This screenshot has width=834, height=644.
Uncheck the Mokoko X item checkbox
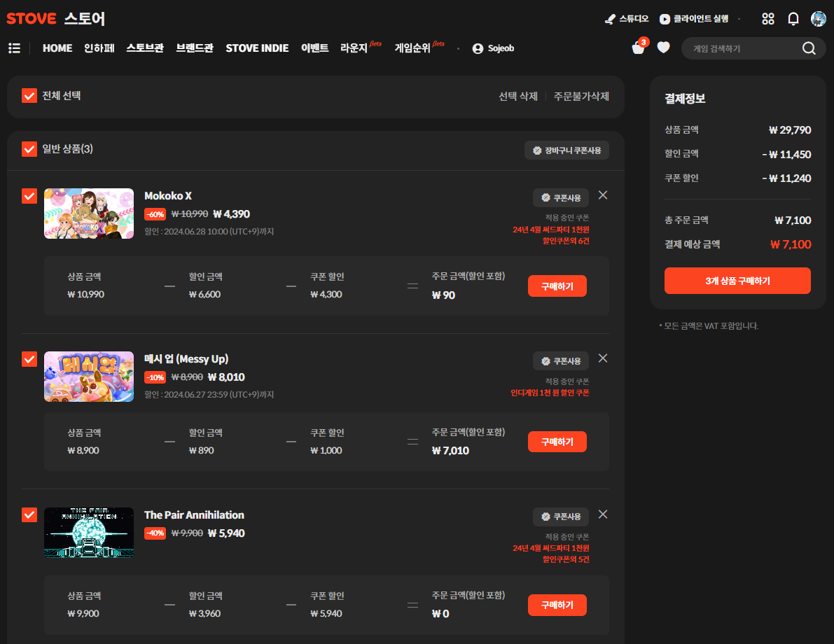click(29, 196)
